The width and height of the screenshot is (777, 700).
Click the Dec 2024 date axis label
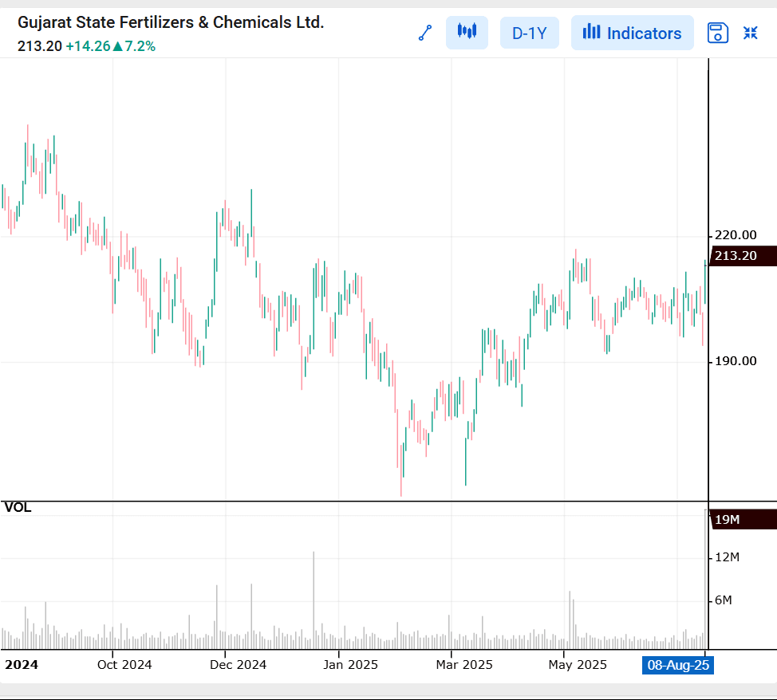click(238, 665)
